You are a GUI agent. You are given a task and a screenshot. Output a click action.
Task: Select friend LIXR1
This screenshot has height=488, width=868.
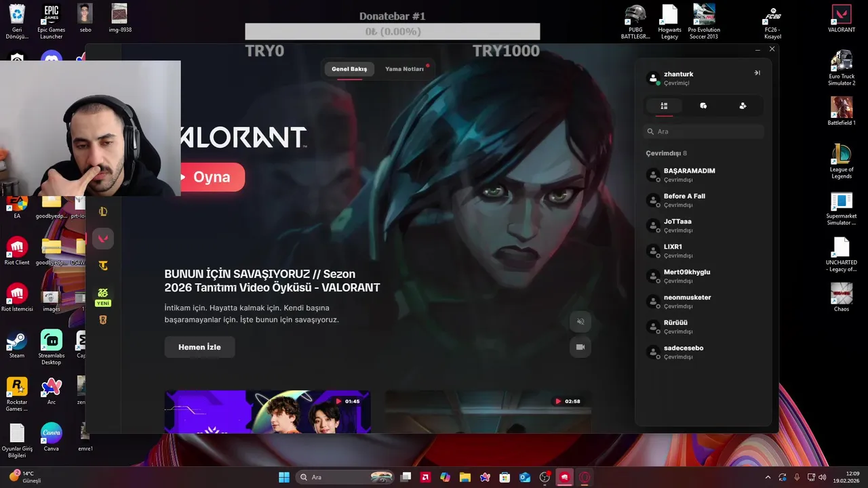704,251
